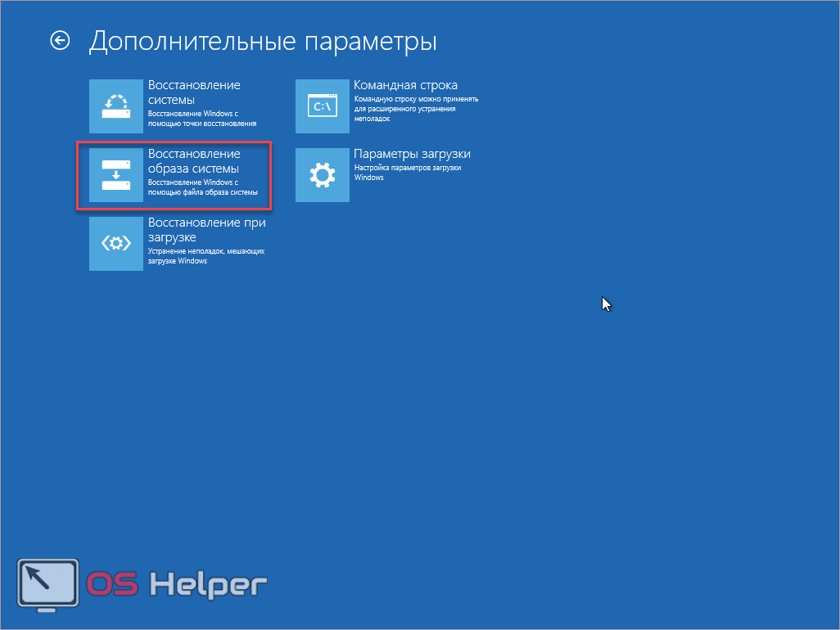Choose the Восстановление при загрузке title
The height and width of the screenshot is (630, 840).
[206, 230]
